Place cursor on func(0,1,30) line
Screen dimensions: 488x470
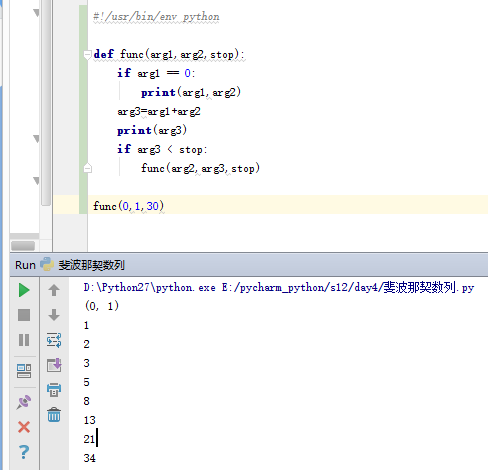[x=128, y=206]
